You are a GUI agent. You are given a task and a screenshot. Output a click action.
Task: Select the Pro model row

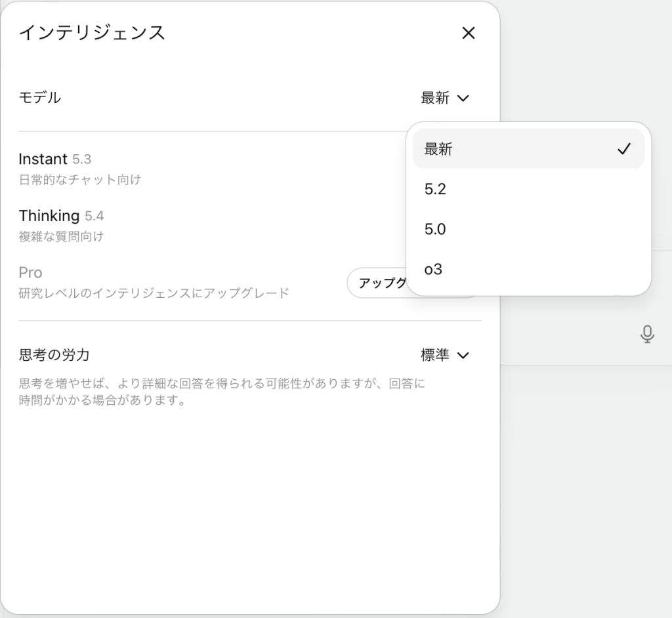click(30, 272)
